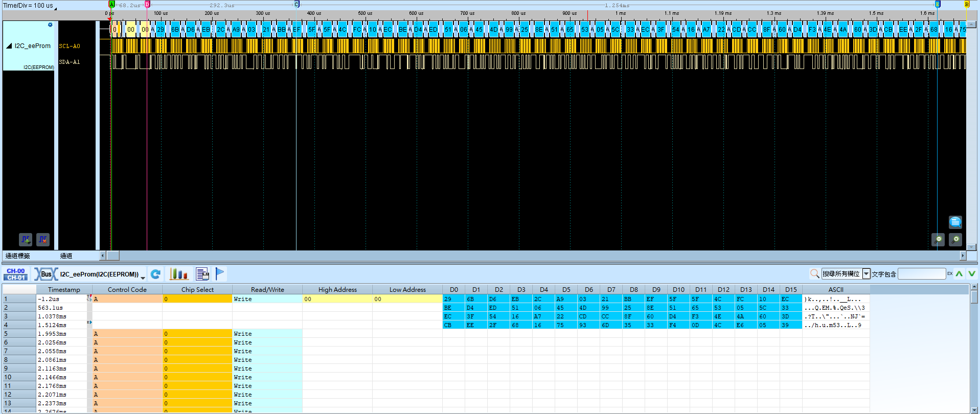Select cursor D marker on timeline
This screenshot has height=414, width=980.
coord(147,5)
